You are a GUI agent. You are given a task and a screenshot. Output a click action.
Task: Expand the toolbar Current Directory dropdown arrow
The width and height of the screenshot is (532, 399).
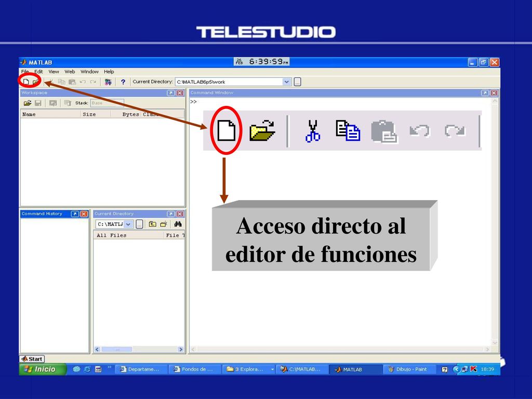click(x=287, y=82)
